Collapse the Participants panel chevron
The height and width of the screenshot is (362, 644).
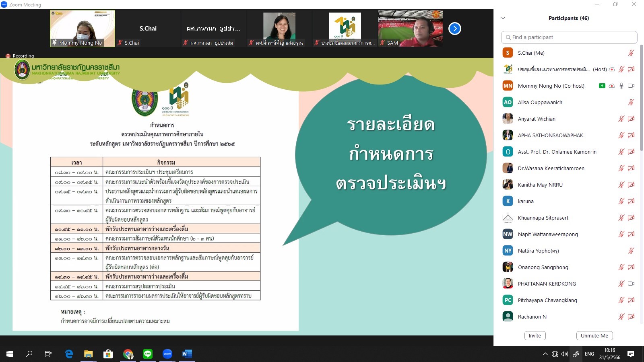[503, 18]
